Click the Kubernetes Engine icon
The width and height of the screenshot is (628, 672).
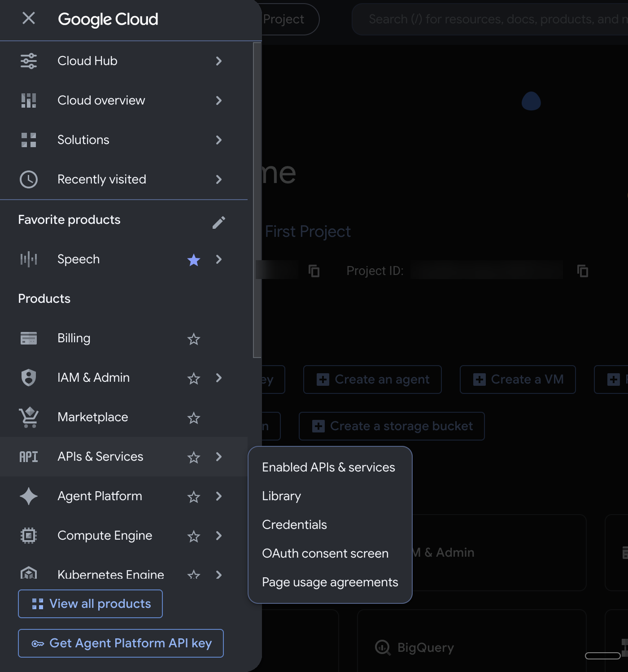pos(29,573)
